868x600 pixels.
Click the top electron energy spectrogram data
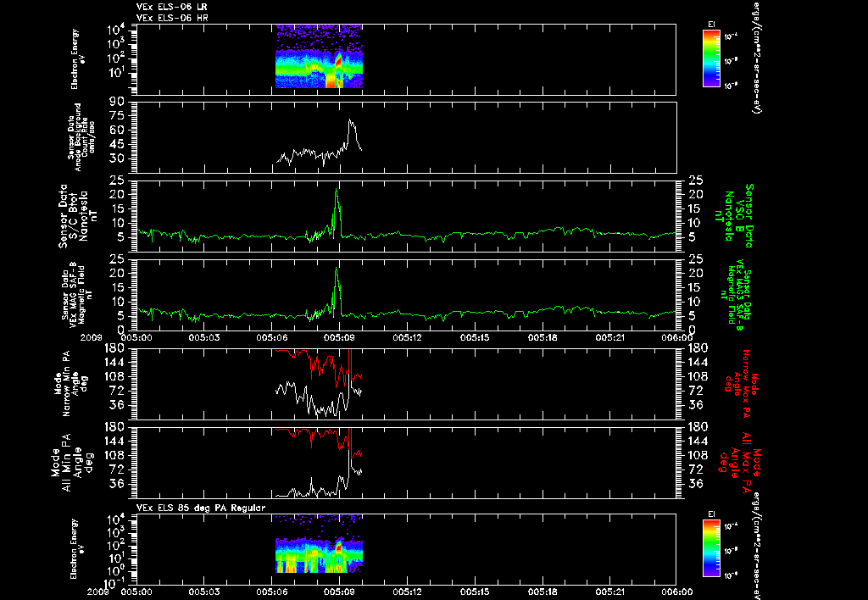coord(319,56)
